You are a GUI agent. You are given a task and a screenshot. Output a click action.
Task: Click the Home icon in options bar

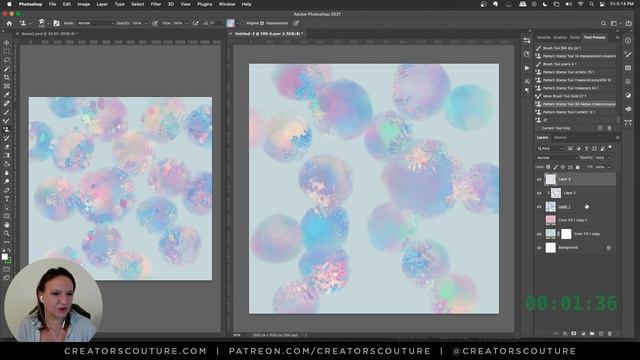9,23
